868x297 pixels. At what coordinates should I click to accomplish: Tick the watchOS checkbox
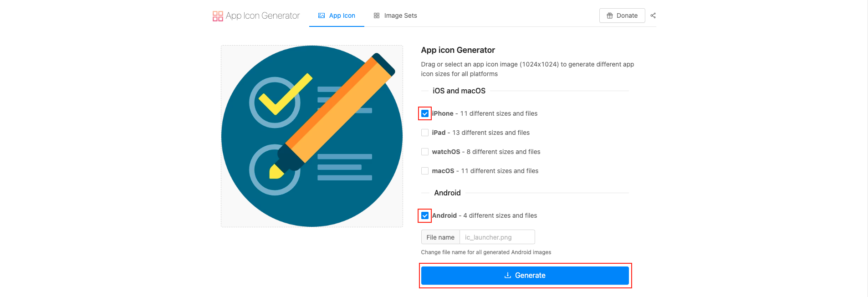point(425,152)
